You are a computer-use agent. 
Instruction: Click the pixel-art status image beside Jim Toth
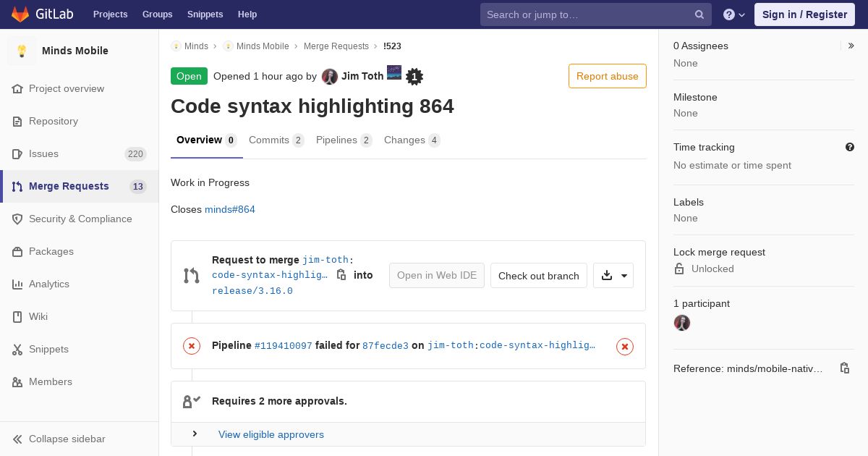coord(394,72)
